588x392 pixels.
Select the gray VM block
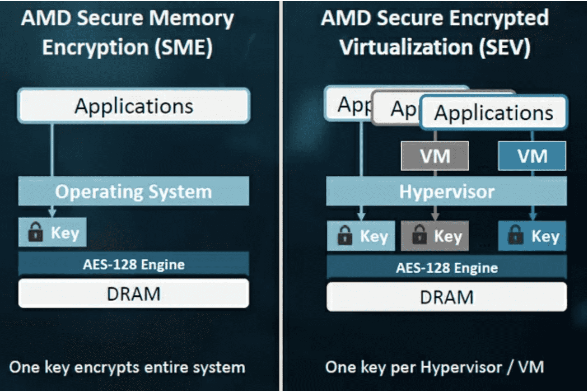click(435, 156)
